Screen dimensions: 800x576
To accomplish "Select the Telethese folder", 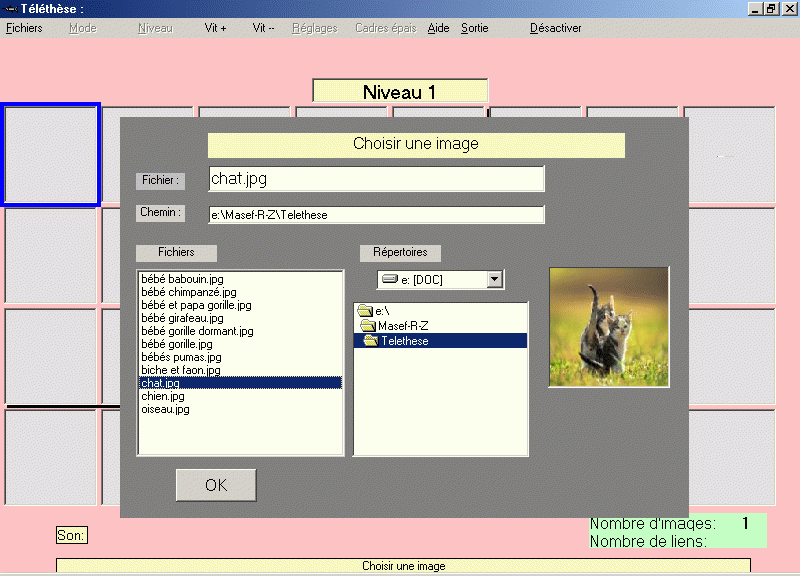I will 404,341.
